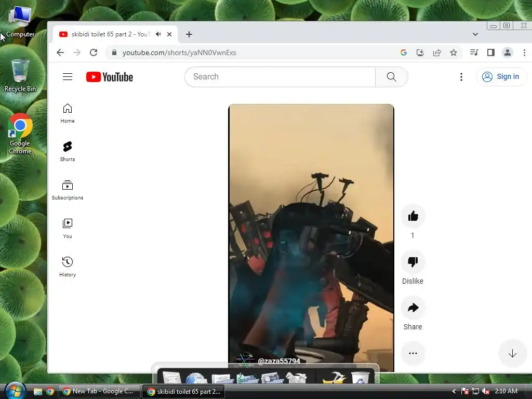Go forward in Chrome
This screenshot has height=399, width=532.
click(x=77, y=52)
